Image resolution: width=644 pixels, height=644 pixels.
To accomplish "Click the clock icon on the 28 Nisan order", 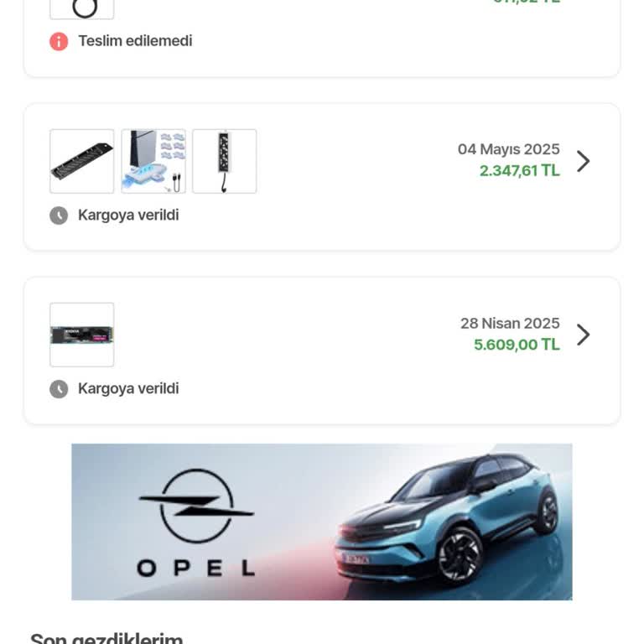I will tap(59, 389).
